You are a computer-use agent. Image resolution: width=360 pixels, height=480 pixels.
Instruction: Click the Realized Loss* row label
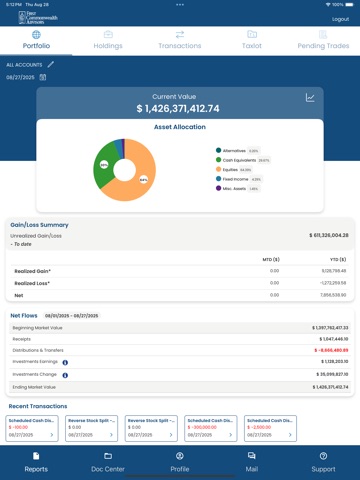coord(32,283)
